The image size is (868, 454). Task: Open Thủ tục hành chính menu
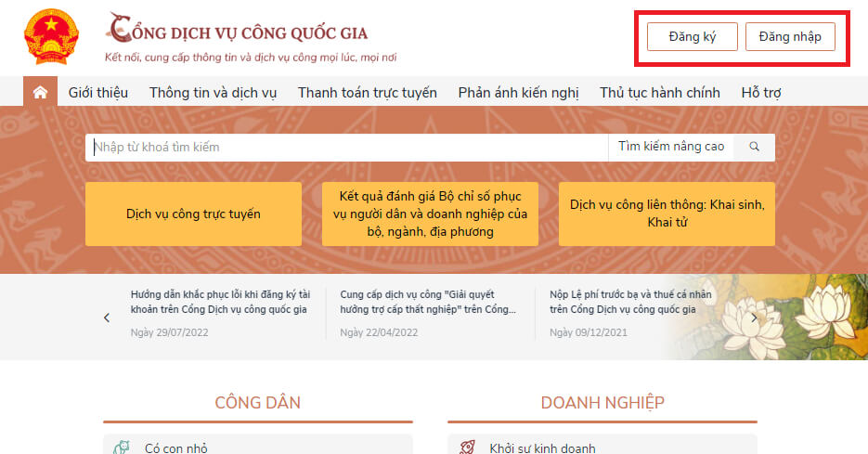pyautogui.click(x=660, y=93)
